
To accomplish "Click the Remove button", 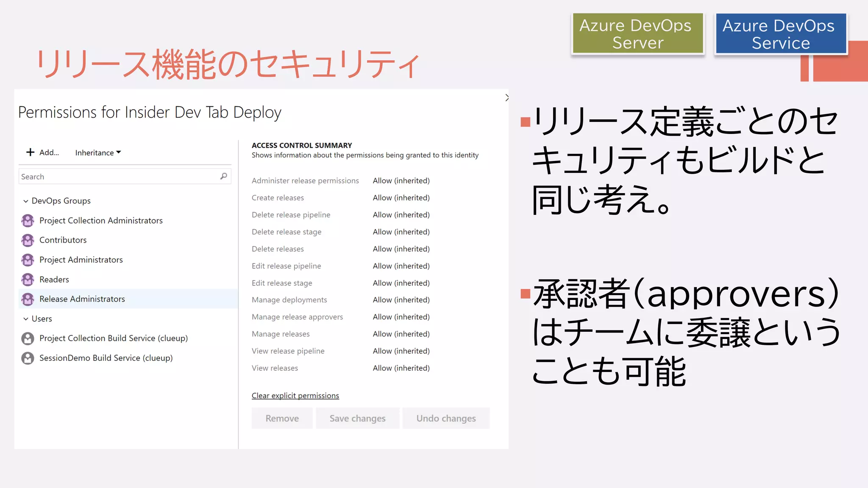I will tap(282, 418).
